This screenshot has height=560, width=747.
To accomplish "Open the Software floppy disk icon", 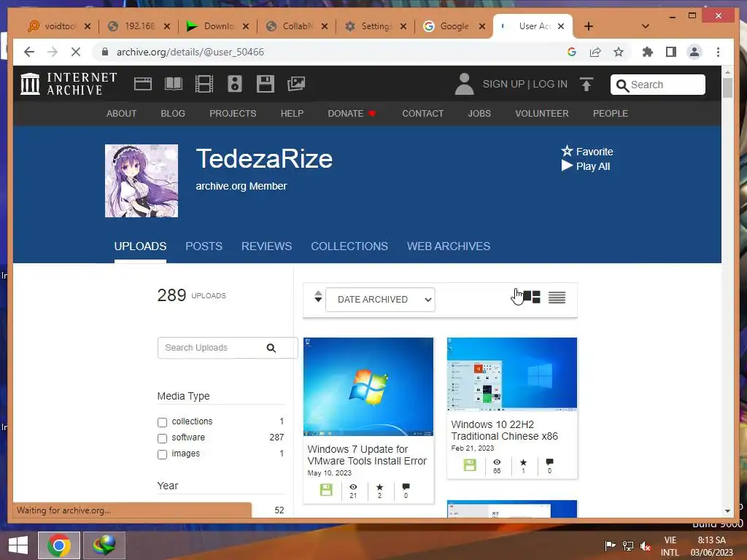I will coord(265,84).
